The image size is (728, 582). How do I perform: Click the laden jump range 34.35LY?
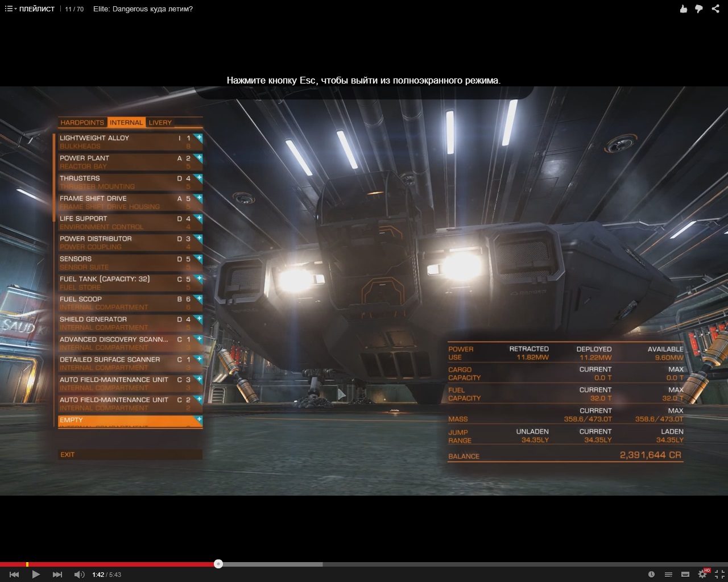[670, 440]
